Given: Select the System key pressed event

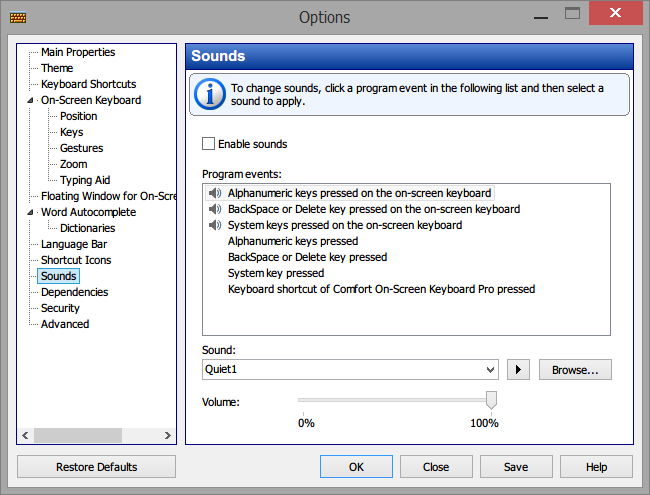Looking at the screenshot, I should pyautogui.click(x=276, y=273).
